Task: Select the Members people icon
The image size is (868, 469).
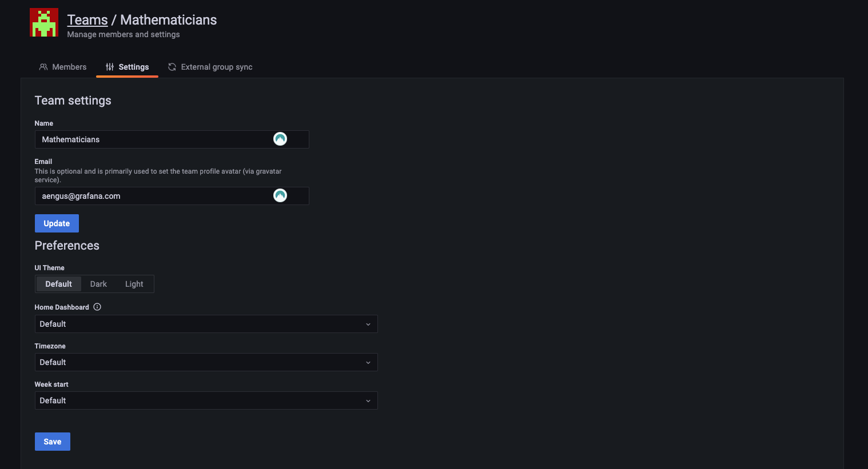Action: tap(43, 67)
